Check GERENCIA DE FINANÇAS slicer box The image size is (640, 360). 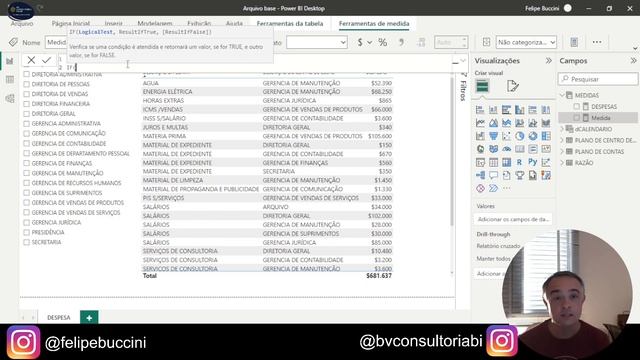[x=27, y=163]
